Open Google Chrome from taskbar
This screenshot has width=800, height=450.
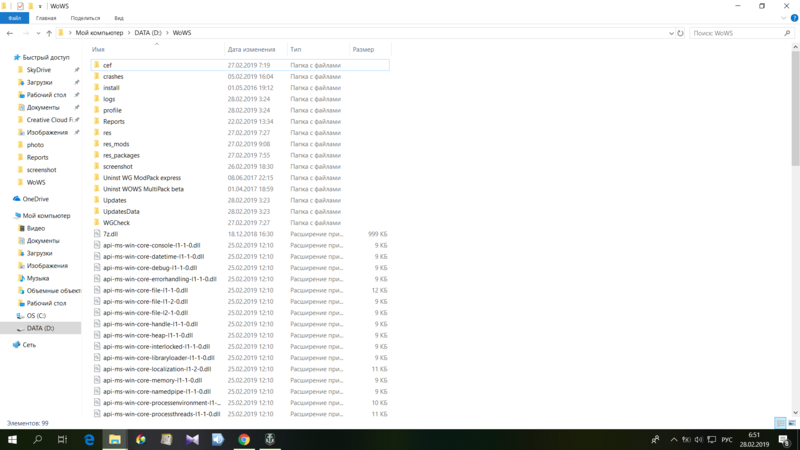(x=244, y=439)
